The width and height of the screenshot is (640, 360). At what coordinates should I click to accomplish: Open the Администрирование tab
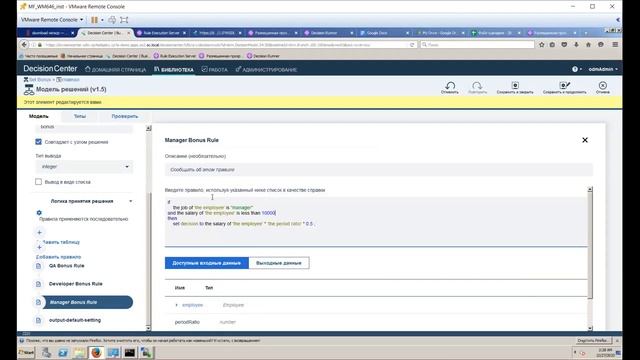tap(266, 70)
